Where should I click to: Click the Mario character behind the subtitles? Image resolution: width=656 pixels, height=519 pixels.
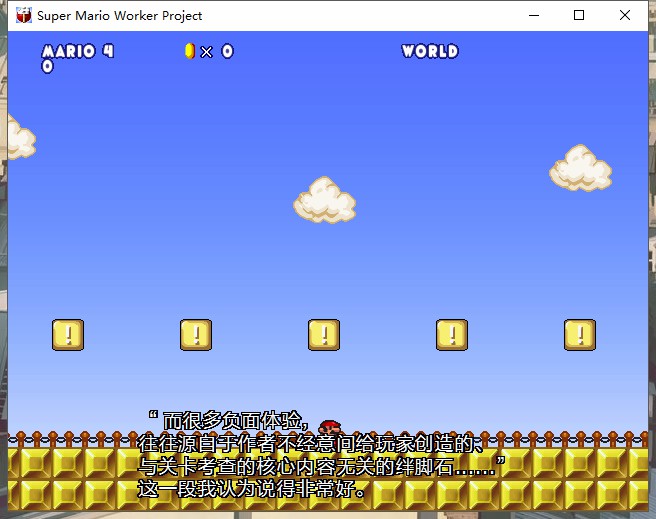click(330, 427)
